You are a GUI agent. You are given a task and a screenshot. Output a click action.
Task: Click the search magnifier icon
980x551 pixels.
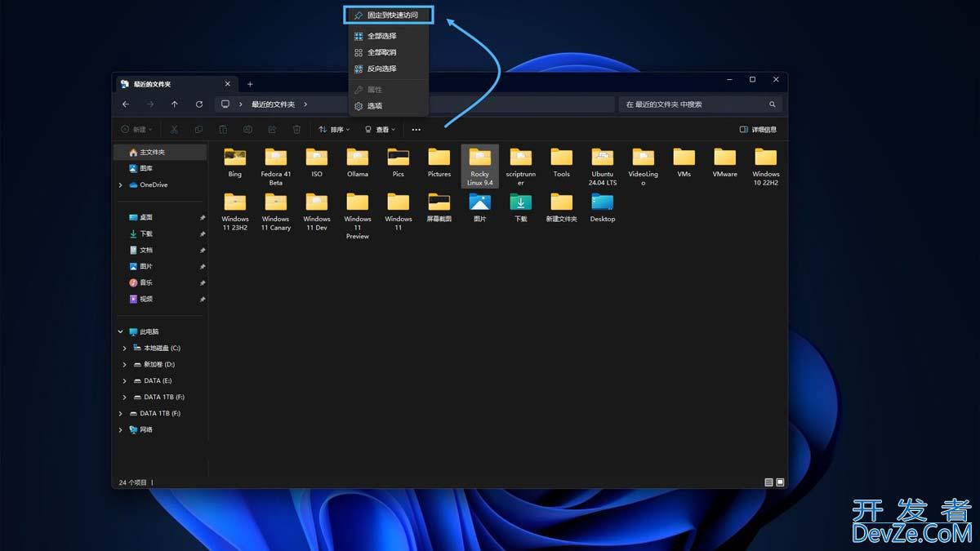773,104
